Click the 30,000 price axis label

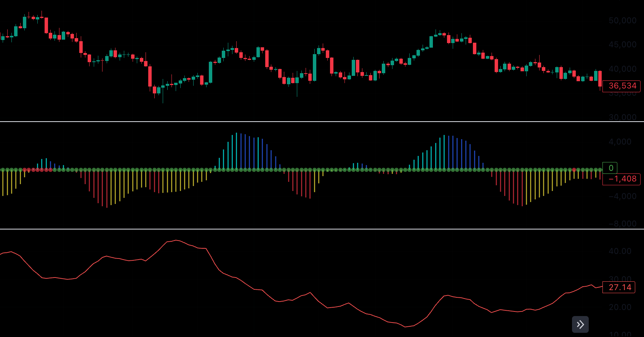622,117
